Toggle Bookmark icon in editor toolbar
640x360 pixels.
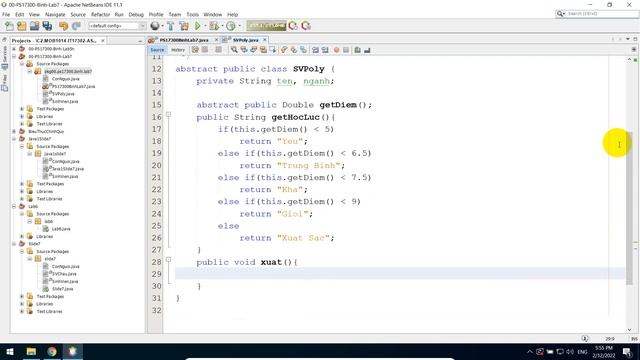tap(303, 50)
